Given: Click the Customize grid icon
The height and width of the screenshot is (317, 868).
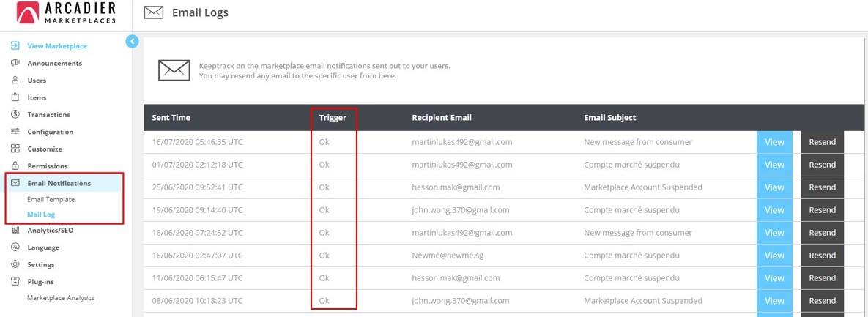Looking at the screenshot, I should (15, 149).
